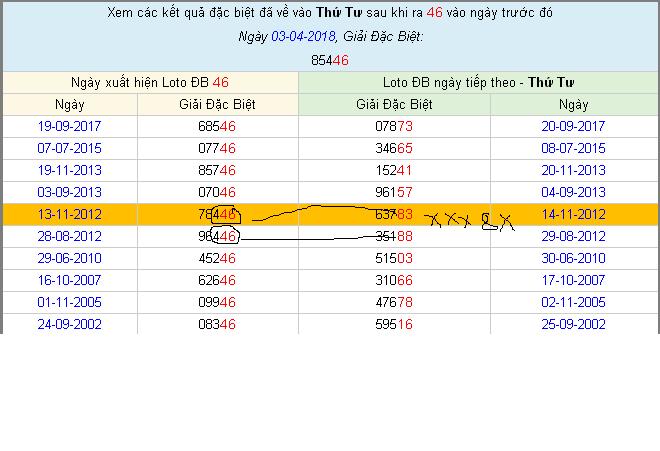Click the result cell 07873
Viewport: 660px width, 451px height.
[x=393, y=126]
